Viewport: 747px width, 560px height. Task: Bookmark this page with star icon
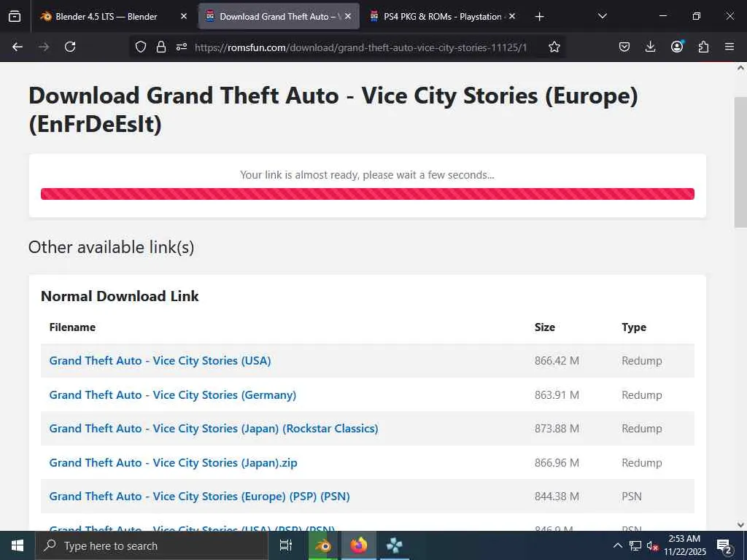[x=554, y=47]
